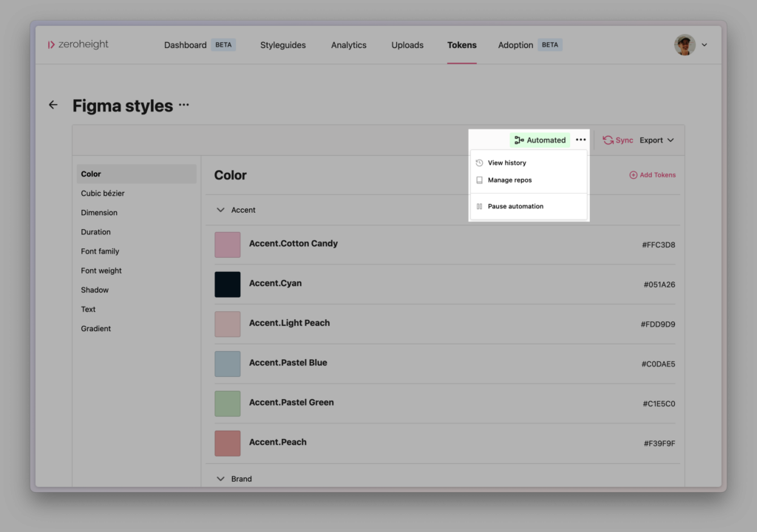
Task: Open the three-dot automation menu
Action: 581,140
